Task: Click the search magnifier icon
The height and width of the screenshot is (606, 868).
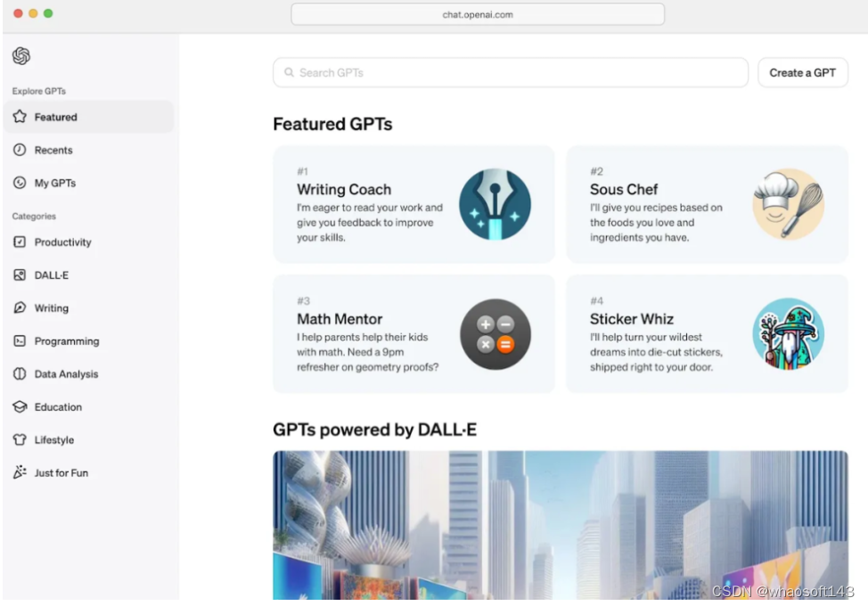Action: coord(289,72)
